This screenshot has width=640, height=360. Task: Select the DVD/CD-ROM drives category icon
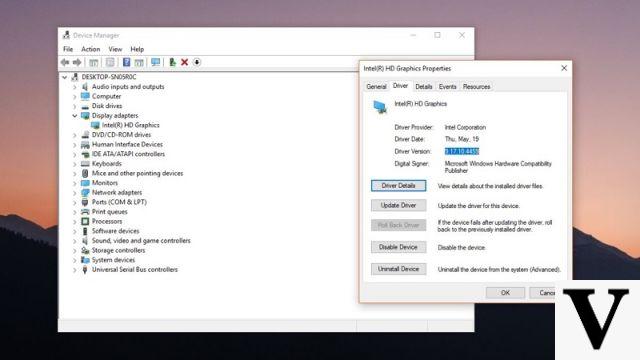(85, 135)
